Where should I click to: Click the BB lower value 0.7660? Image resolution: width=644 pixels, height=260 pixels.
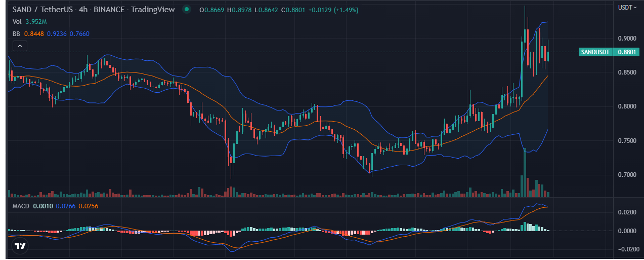point(79,33)
